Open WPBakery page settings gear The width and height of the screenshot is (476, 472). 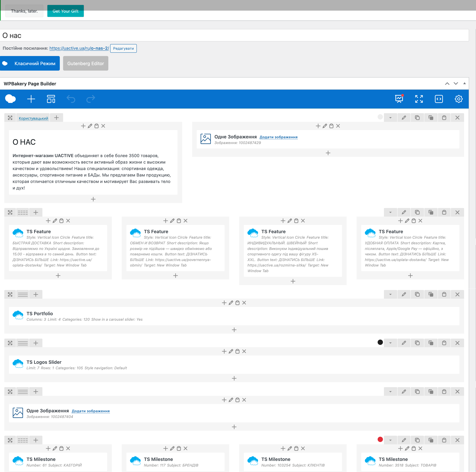[458, 99]
